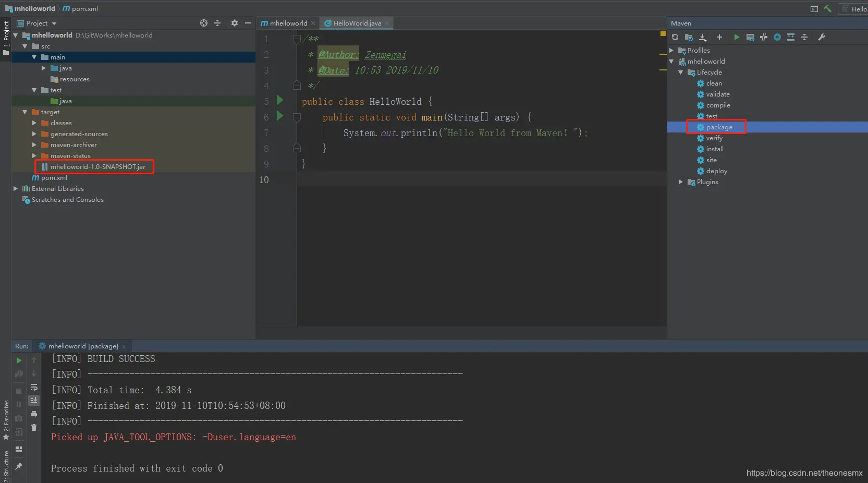Click down stack trace arrow in Run panel
Image resolution: width=868 pixels, height=483 pixels.
coord(34,373)
